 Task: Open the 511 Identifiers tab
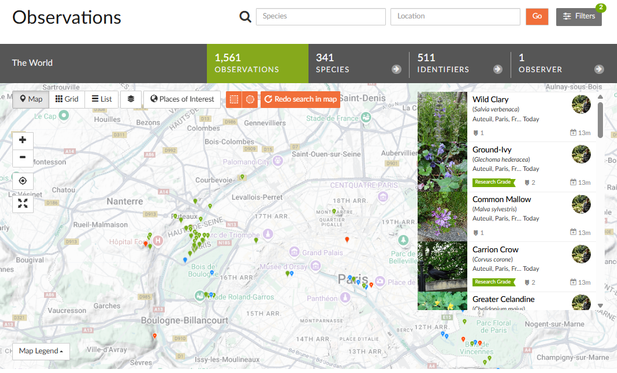tap(460, 63)
